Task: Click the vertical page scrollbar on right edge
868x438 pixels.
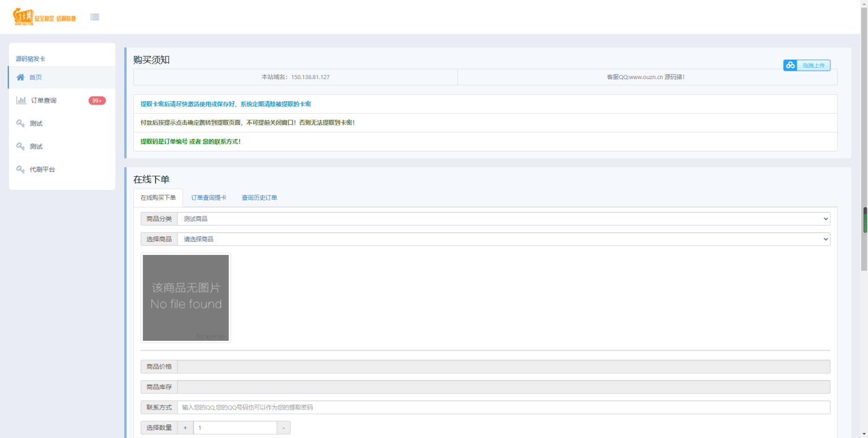Action: pos(864,220)
